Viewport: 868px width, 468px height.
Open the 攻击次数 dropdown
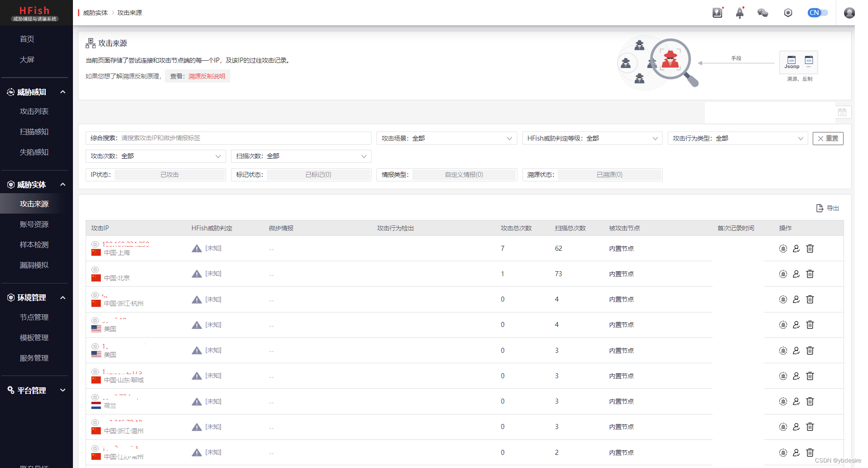155,156
